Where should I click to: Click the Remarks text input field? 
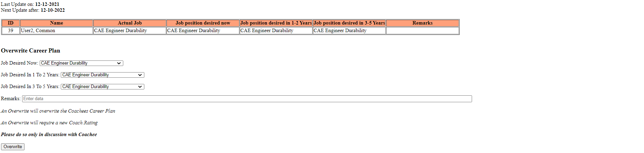(247, 99)
